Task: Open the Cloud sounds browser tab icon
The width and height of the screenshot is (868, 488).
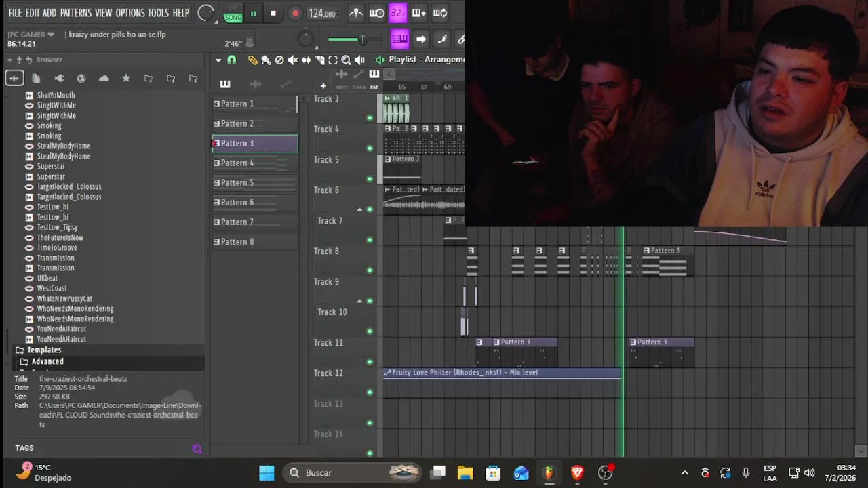Action: (x=104, y=79)
